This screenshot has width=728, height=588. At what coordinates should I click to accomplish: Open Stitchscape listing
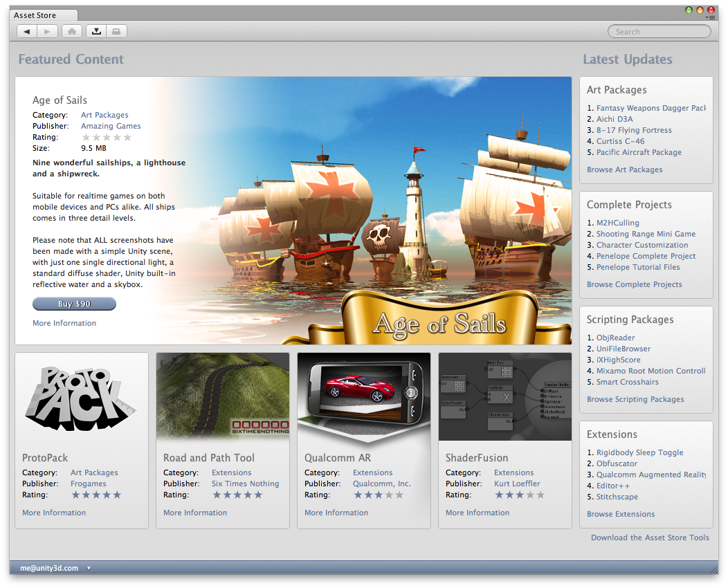point(617,497)
